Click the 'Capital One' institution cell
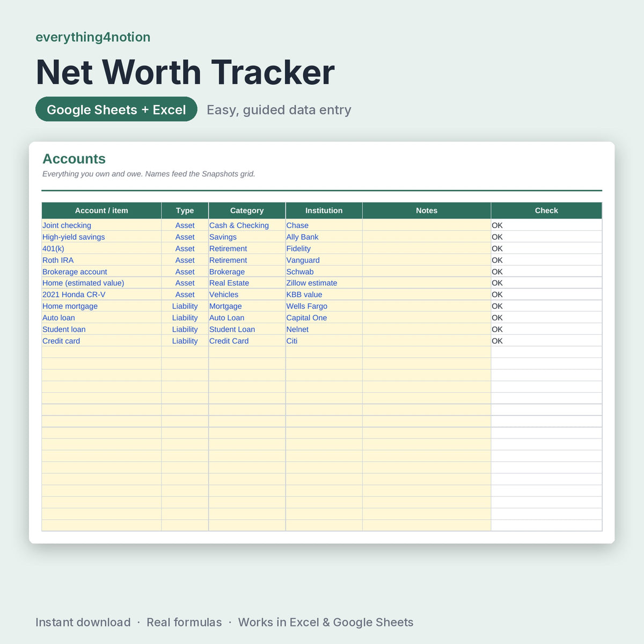This screenshot has width=644, height=644. (324, 318)
